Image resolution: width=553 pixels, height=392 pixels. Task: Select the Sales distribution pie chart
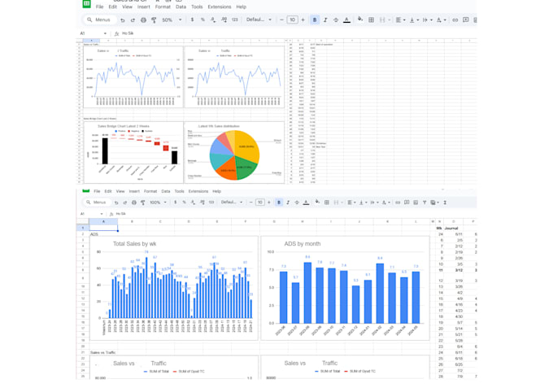click(234, 152)
